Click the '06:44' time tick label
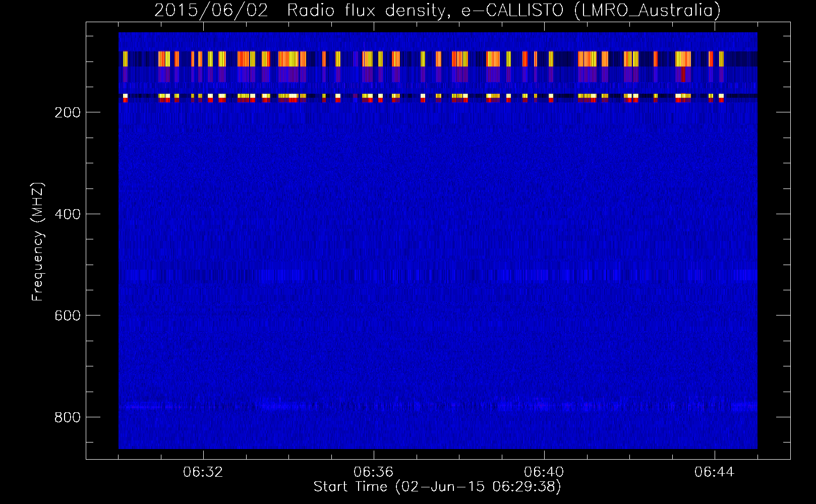 [715, 472]
